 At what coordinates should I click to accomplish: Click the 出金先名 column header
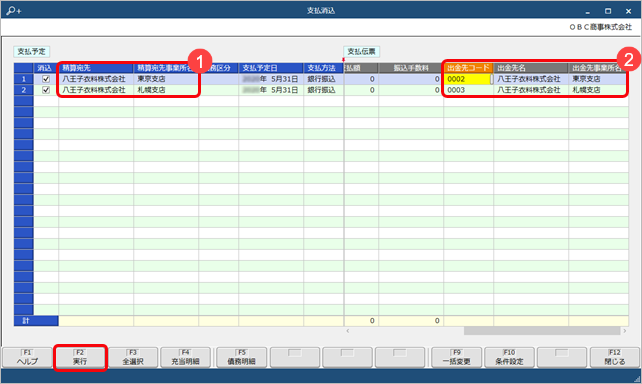(531, 68)
